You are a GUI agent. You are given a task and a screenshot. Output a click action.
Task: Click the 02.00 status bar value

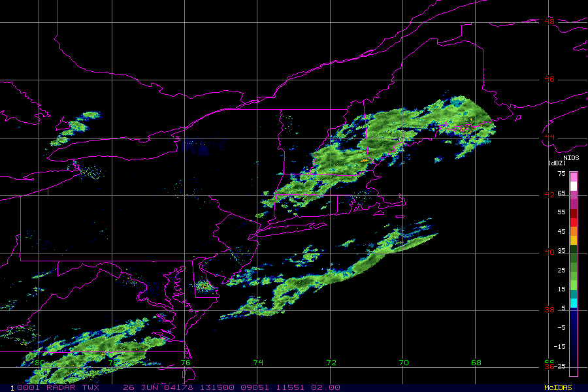(326, 387)
